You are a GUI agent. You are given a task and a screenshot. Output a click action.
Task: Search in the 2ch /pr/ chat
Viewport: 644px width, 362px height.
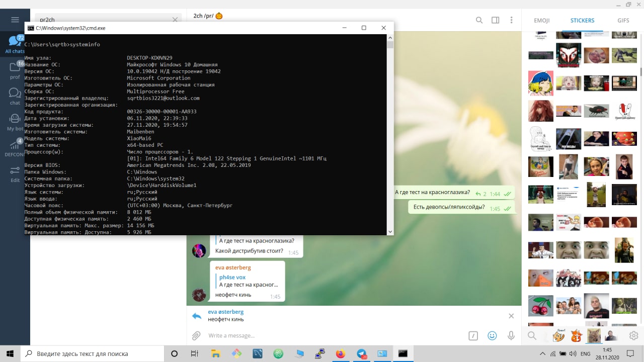coord(479,20)
